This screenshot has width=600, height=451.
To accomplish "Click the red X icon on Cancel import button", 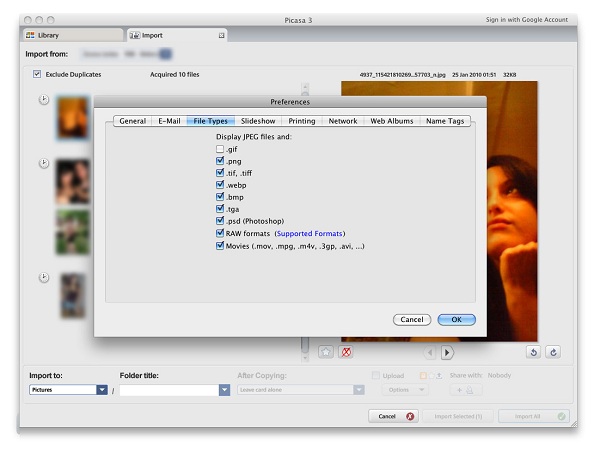I will coord(410,416).
